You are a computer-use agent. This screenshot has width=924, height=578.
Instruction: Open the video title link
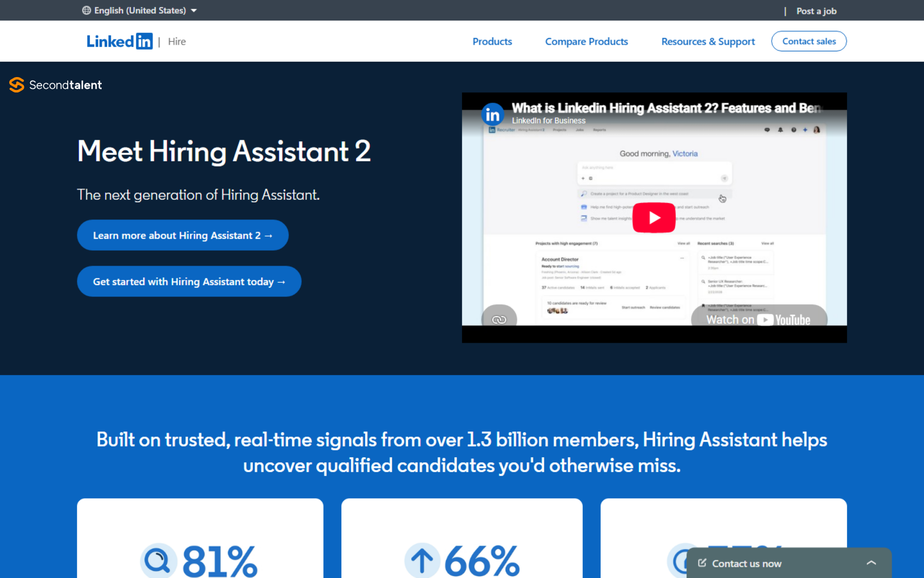tap(666, 108)
